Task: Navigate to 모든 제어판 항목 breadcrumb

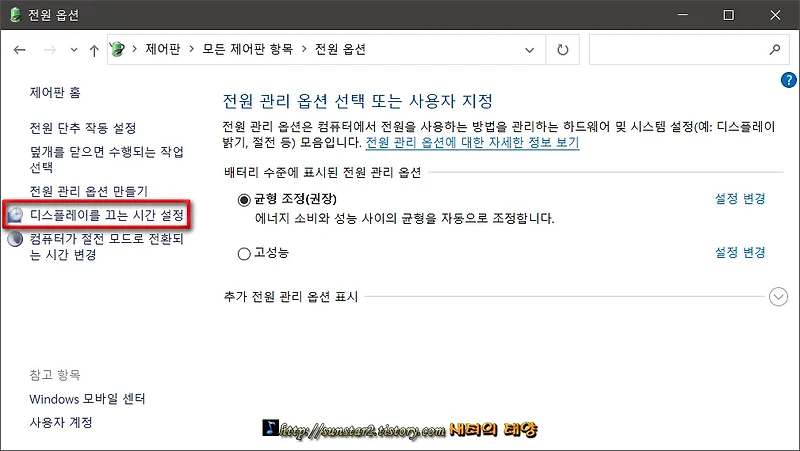Action: point(247,49)
